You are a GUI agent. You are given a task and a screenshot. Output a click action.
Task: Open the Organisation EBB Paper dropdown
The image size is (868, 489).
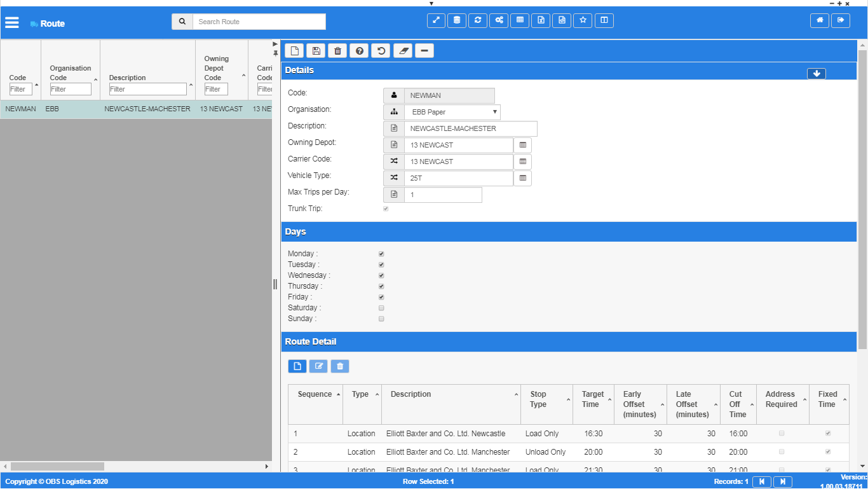(x=452, y=112)
